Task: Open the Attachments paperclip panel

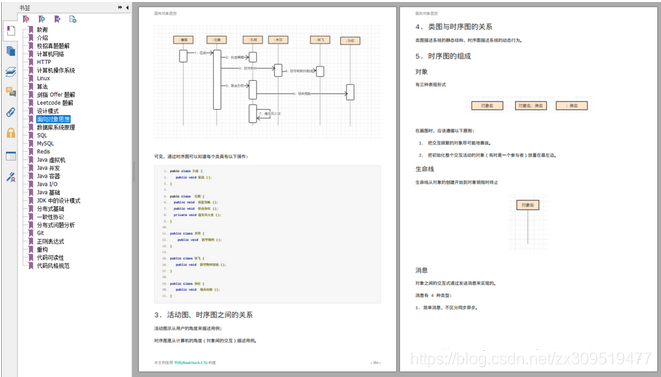Action: 11,112
